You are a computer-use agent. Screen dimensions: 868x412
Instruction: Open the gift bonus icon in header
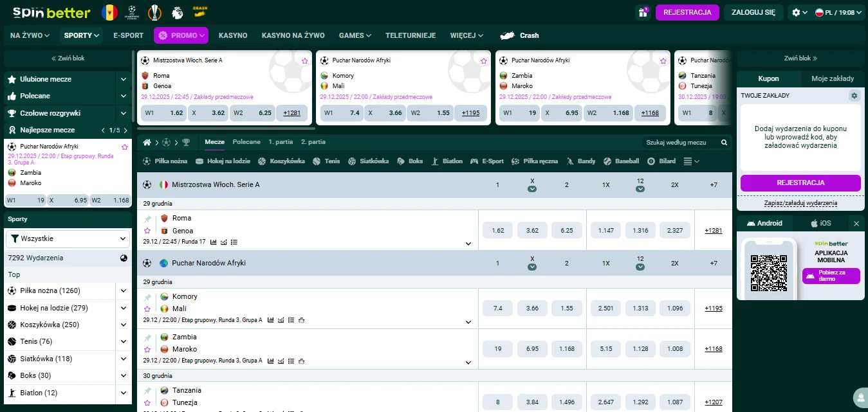click(643, 12)
